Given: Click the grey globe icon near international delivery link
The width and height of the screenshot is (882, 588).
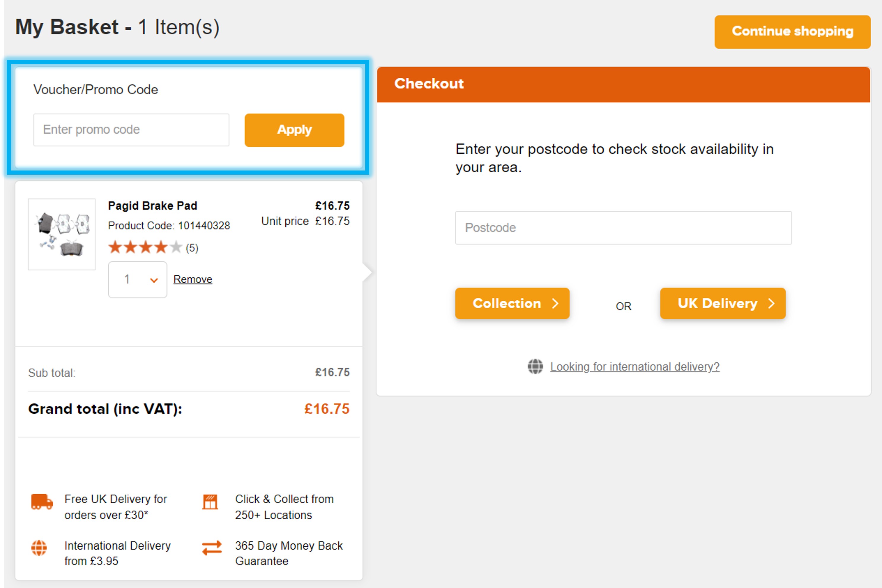Looking at the screenshot, I should click(535, 366).
